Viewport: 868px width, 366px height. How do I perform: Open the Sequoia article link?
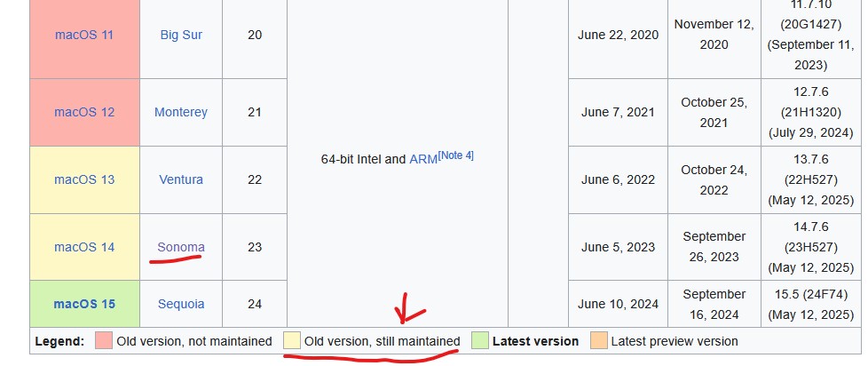181,304
